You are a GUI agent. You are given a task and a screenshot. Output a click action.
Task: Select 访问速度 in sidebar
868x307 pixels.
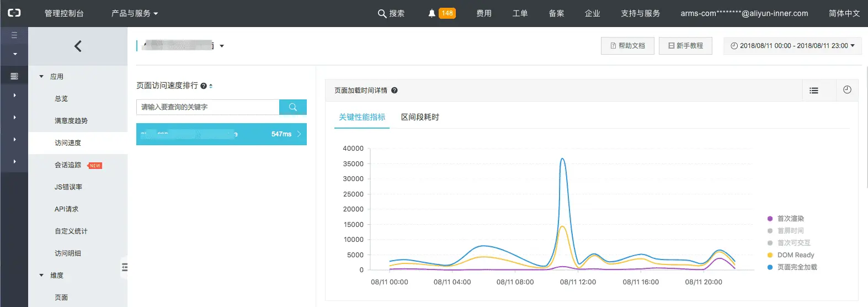(78, 143)
